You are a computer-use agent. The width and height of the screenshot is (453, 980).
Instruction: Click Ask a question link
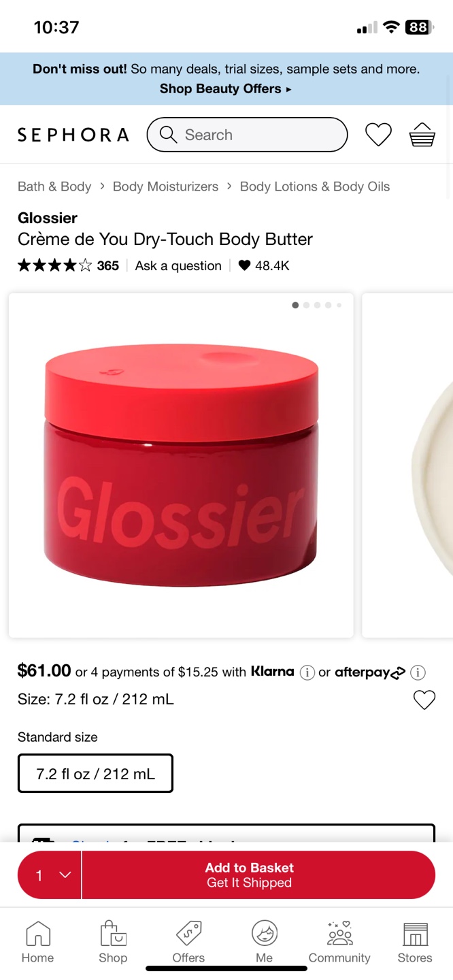[178, 266]
